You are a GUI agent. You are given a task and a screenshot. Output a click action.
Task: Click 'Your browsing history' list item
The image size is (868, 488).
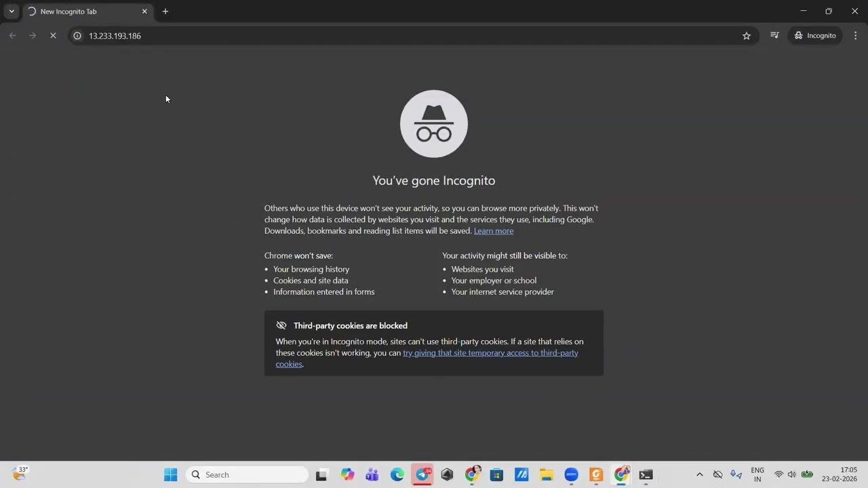click(x=311, y=270)
